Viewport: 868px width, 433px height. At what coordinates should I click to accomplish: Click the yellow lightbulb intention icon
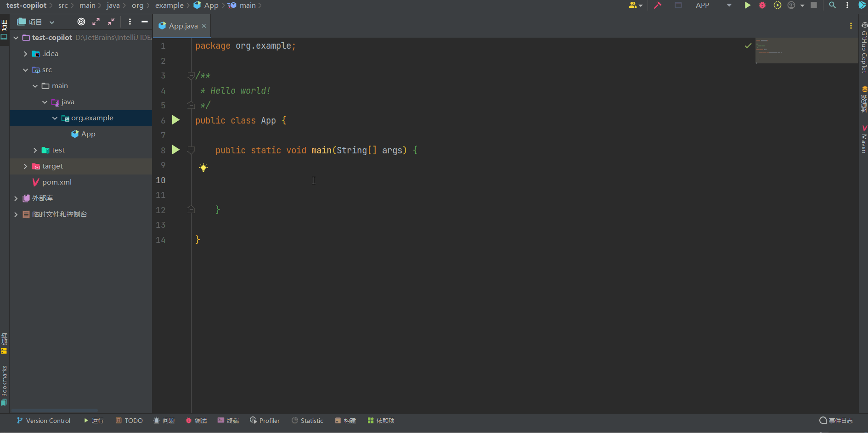(203, 167)
